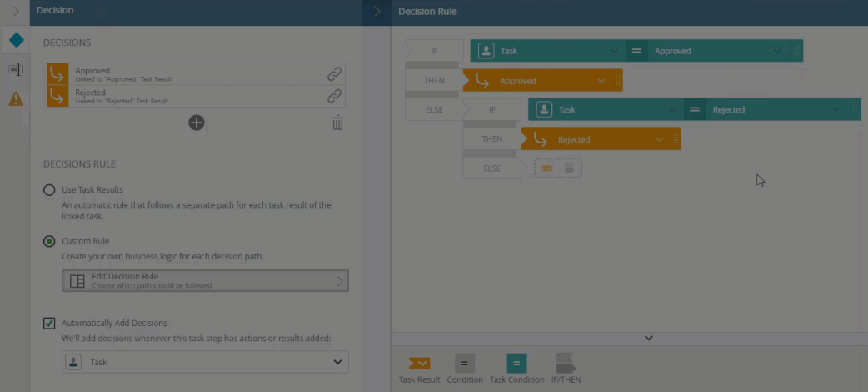Collapse the Decision Rule panel chevron
Image resolution: width=868 pixels, height=392 pixels.
[377, 11]
